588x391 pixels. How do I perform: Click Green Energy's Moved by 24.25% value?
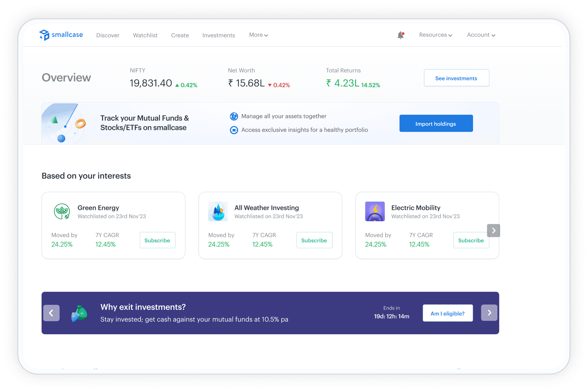(x=62, y=244)
